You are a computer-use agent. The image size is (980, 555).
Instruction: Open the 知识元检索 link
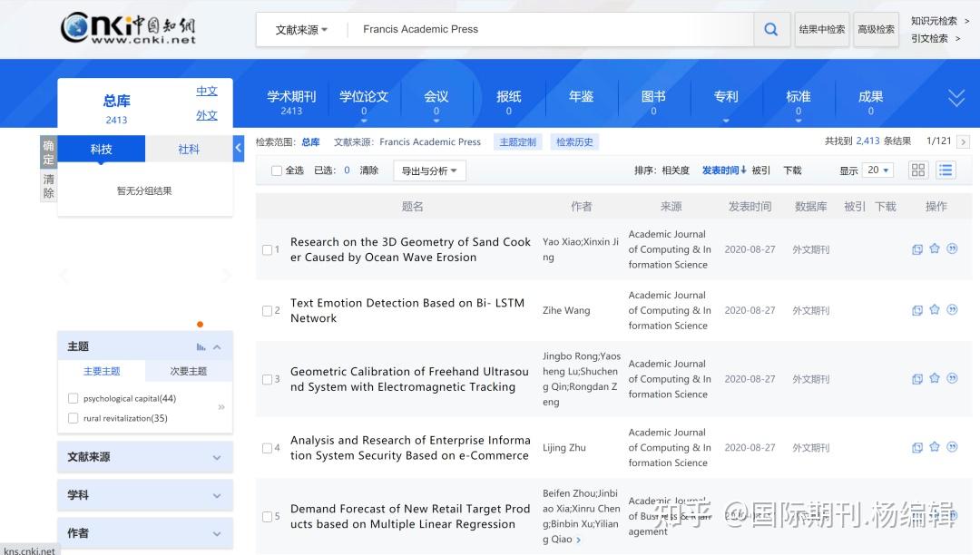(934, 21)
